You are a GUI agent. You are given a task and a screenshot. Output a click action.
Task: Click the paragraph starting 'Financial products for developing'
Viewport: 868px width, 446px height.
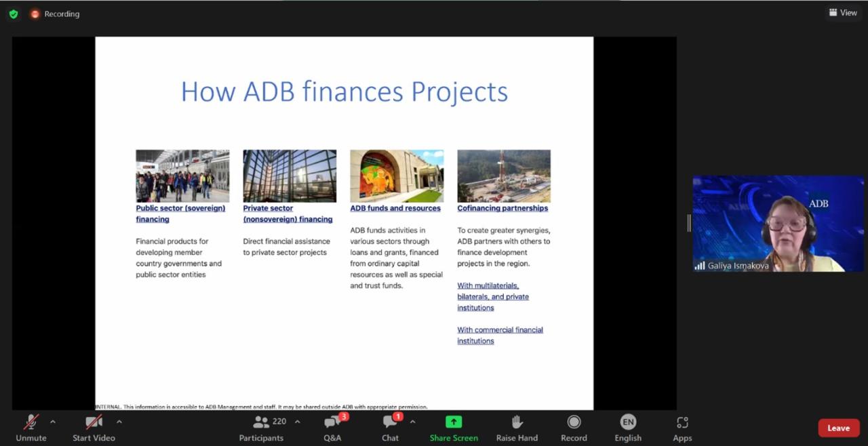pos(179,258)
